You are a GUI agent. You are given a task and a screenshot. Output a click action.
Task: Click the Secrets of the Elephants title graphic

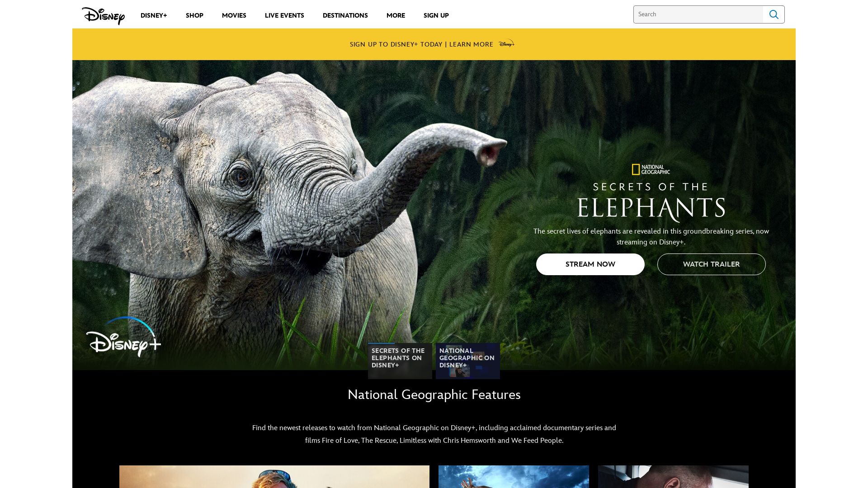(651, 202)
